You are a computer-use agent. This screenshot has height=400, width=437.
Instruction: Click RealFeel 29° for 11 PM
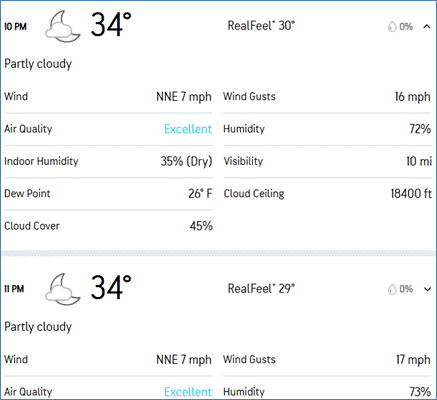[x=261, y=288]
